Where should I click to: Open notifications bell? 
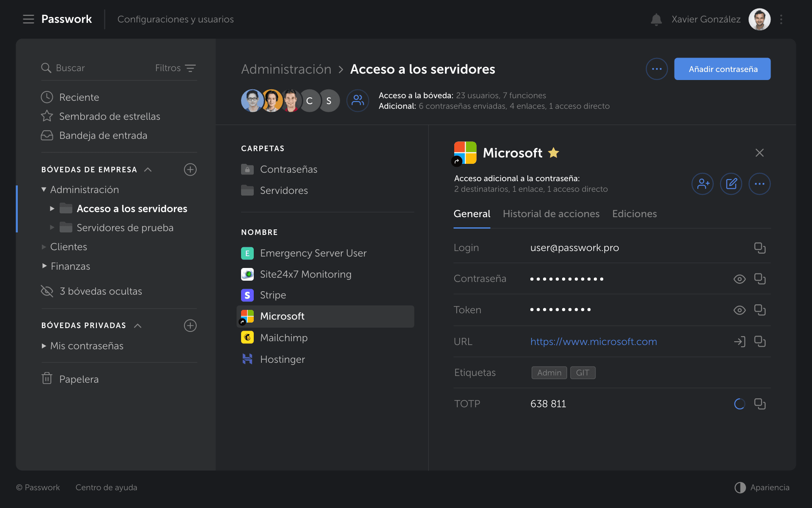[656, 19]
